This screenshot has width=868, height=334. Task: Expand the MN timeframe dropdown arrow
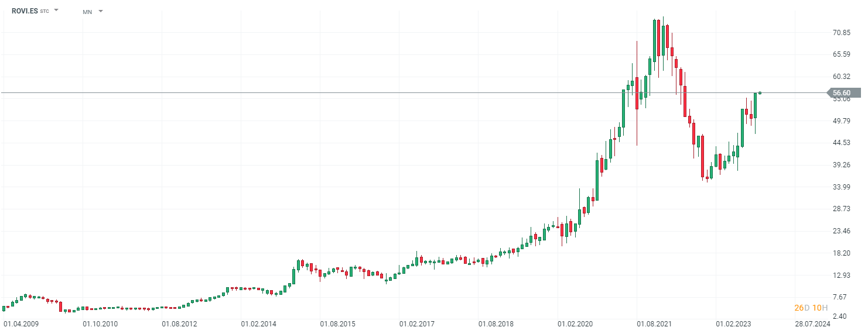[x=101, y=11]
